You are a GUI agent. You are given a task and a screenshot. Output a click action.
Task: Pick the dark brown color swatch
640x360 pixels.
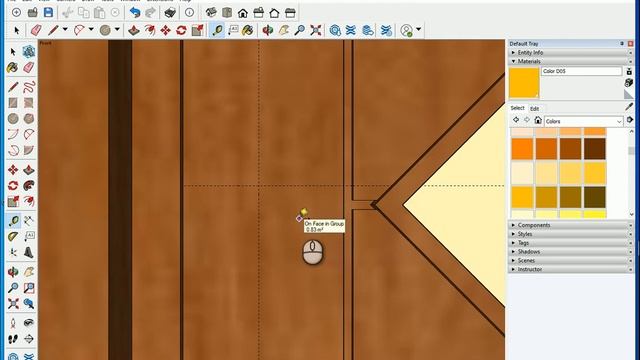595,149
